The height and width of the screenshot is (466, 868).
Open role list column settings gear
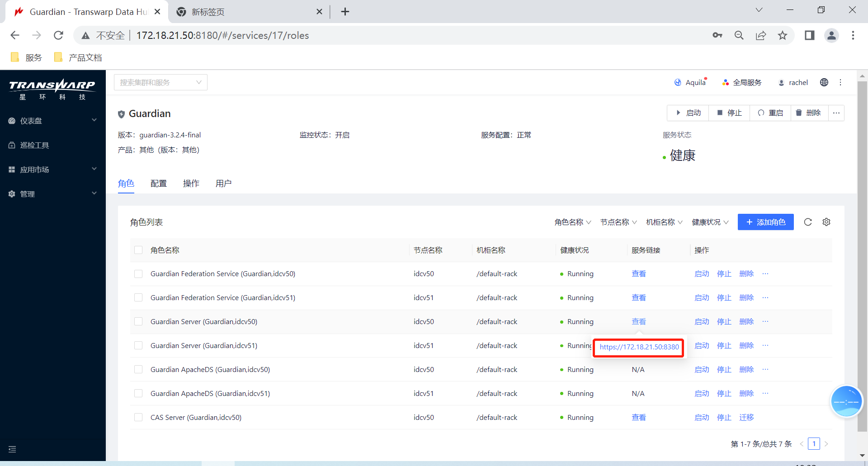(826, 222)
